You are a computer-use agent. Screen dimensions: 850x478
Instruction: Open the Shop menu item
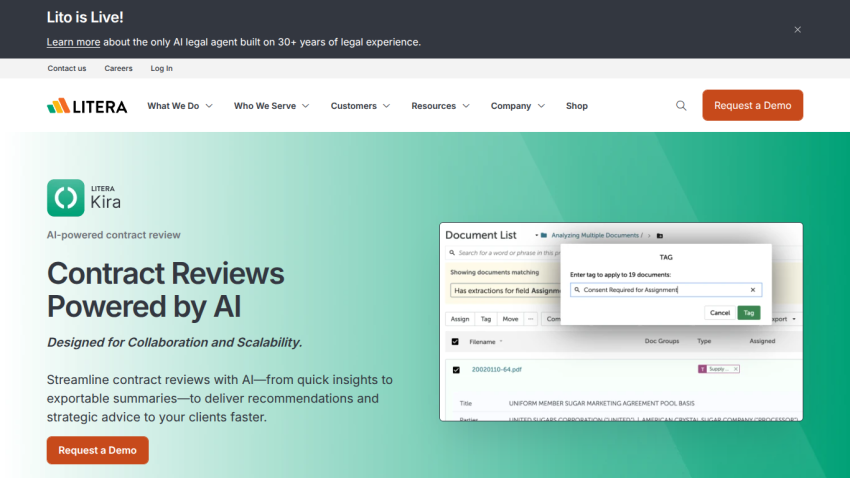coord(577,106)
